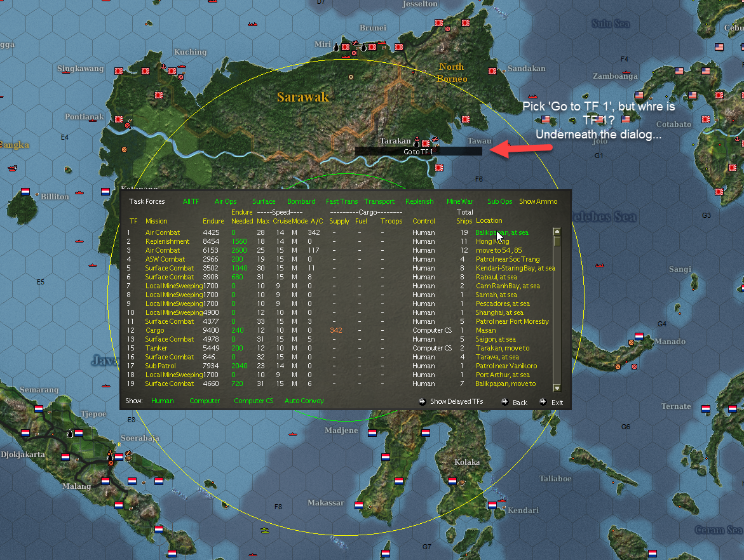Click Show Delayed TFs

pos(456,402)
